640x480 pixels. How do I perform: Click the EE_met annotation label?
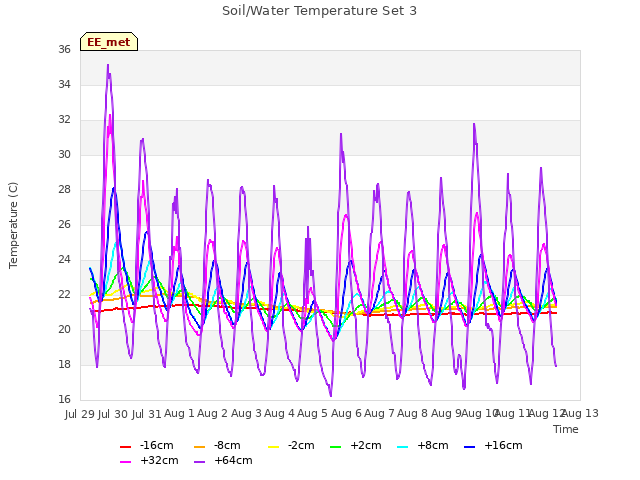(109, 42)
